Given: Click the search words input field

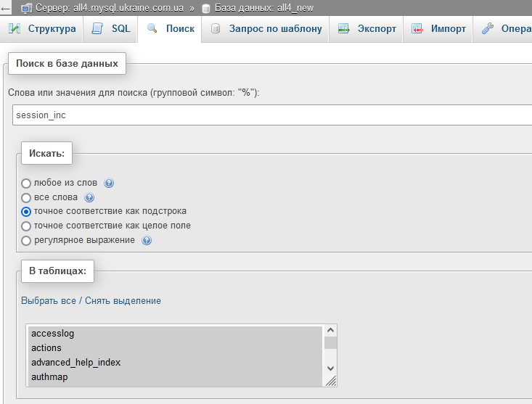Looking at the screenshot, I should point(272,115).
